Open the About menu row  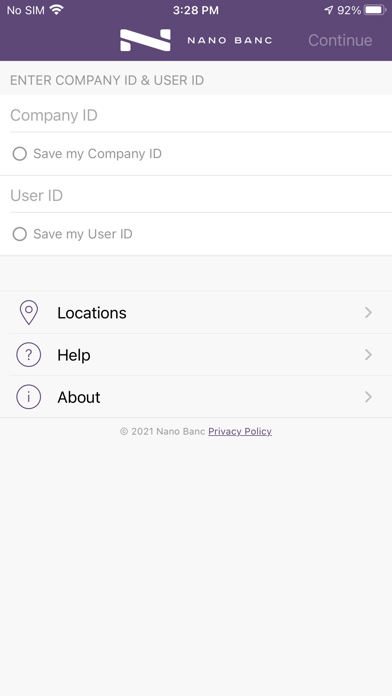[196, 397]
